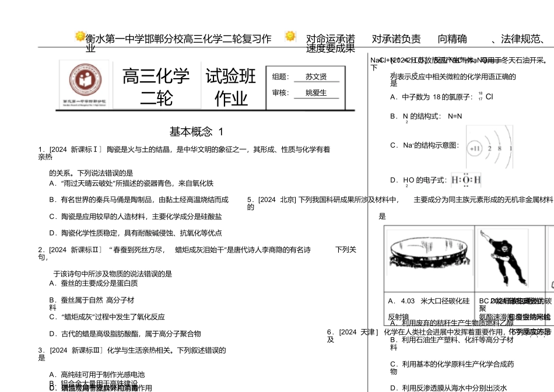
Task: Click header text 对承诺负责
Action: 397,39
